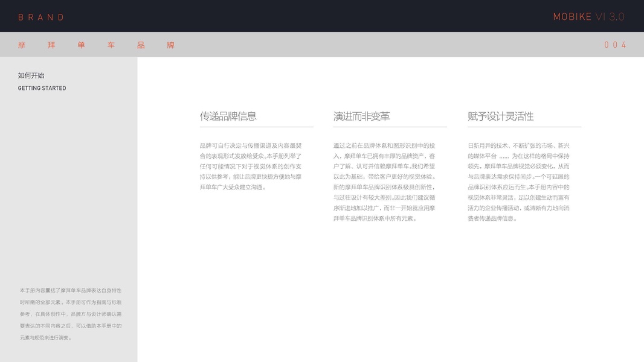
Task: Click the page number 004
Action: tap(615, 45)
